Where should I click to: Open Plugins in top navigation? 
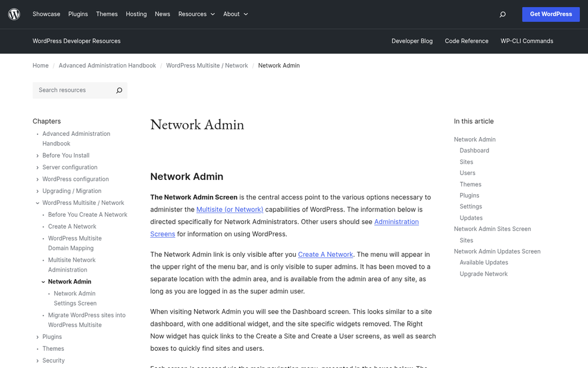coord(78,14)
